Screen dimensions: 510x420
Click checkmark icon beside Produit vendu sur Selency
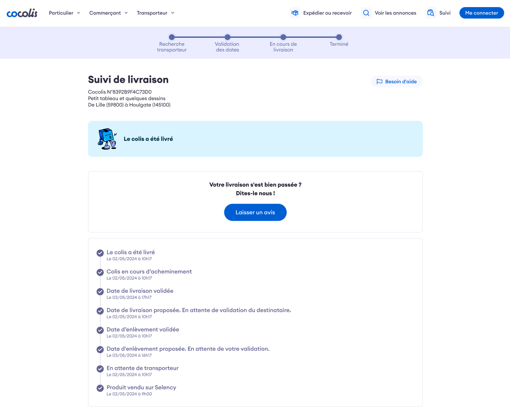tap(100, 388)
